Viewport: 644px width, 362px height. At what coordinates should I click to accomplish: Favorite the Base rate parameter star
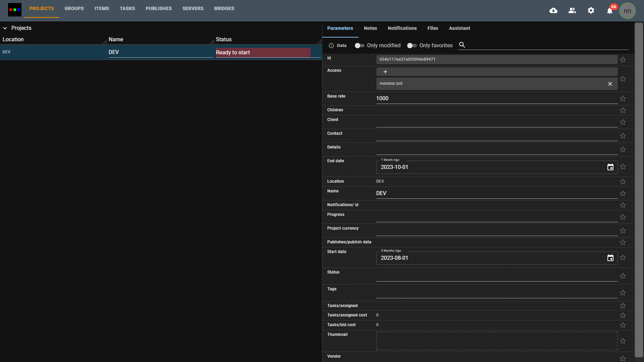623,99
